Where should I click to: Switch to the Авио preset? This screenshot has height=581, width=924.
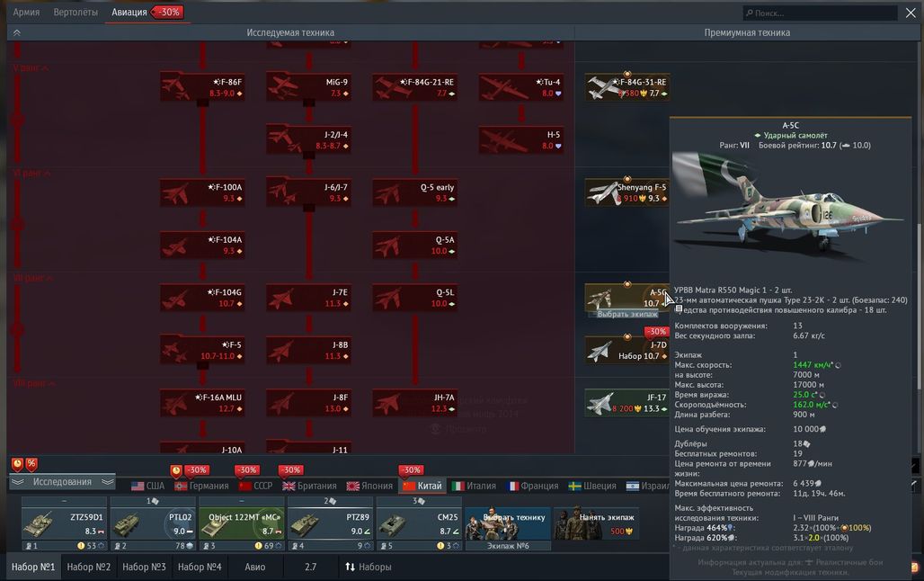254,567
